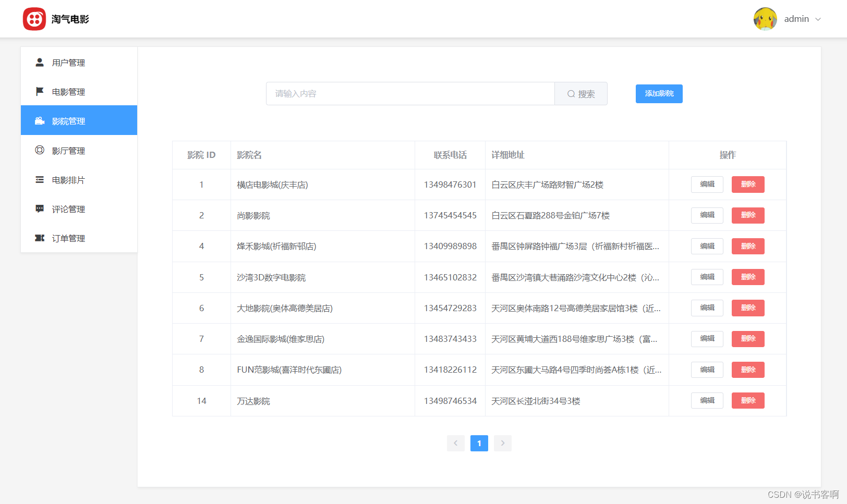Click 编辑 for 尚影影院
Viewport: 847px width, 504px height.
pyautogui.click(x=707, y=215)
